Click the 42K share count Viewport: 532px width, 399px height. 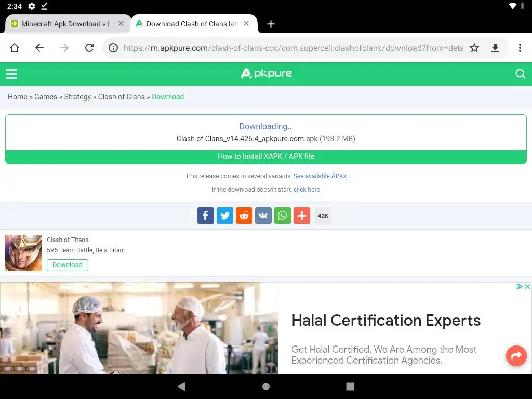[323, 216]
